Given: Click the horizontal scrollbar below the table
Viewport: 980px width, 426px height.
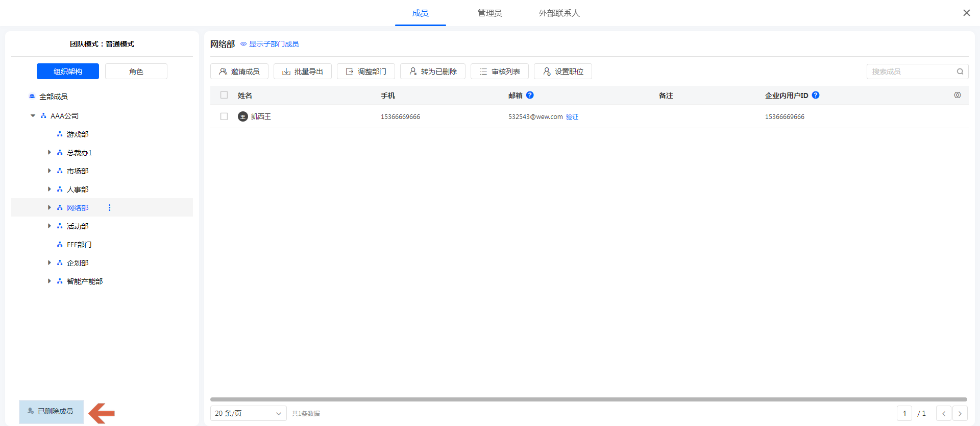Looking at the screenshot, I should (588, 399).
